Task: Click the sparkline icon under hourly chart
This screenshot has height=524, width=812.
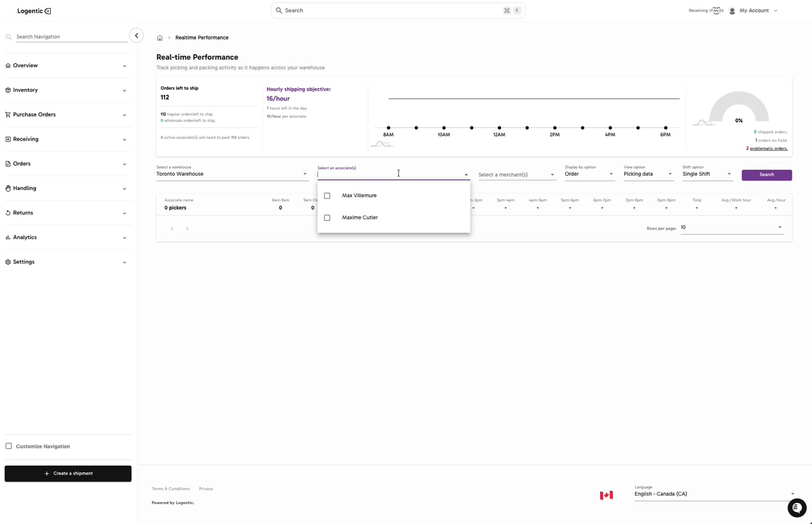Action: (x=382, y=144)
